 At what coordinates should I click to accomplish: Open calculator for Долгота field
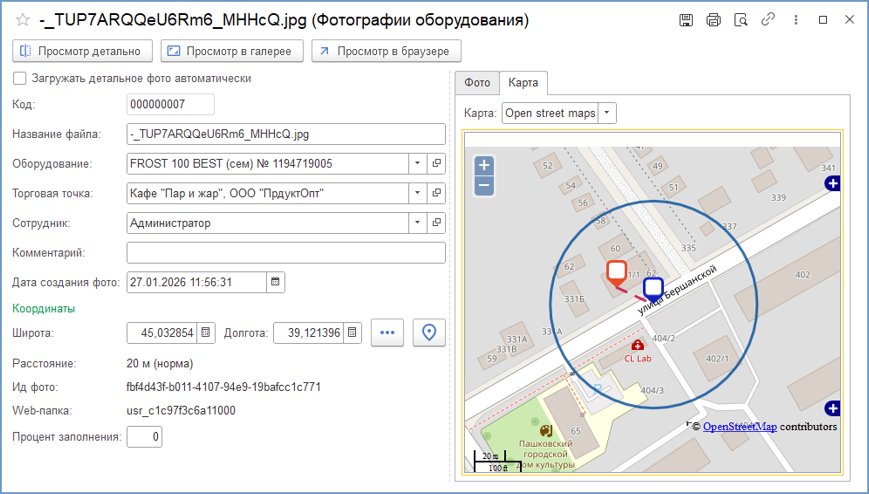[x=352, y=333]
